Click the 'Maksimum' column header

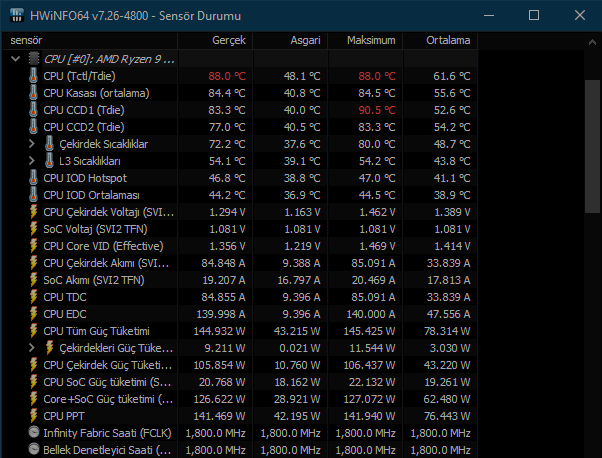click(365, 40)
